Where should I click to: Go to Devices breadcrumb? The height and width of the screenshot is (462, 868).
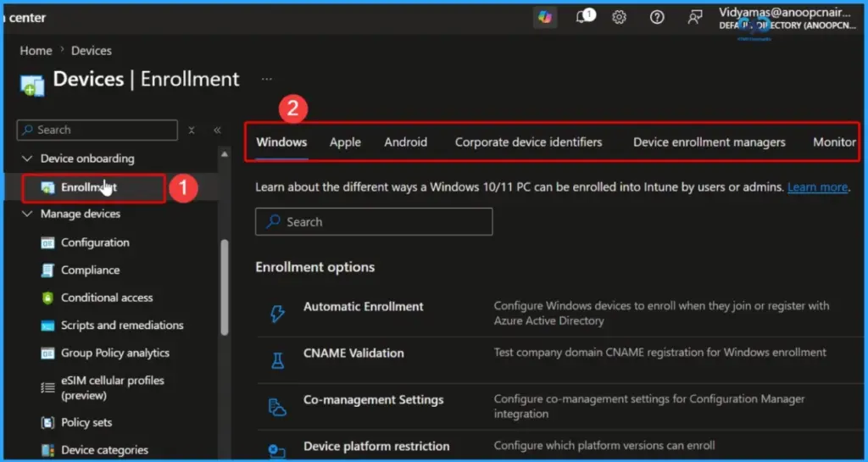(x=92, y=50)
